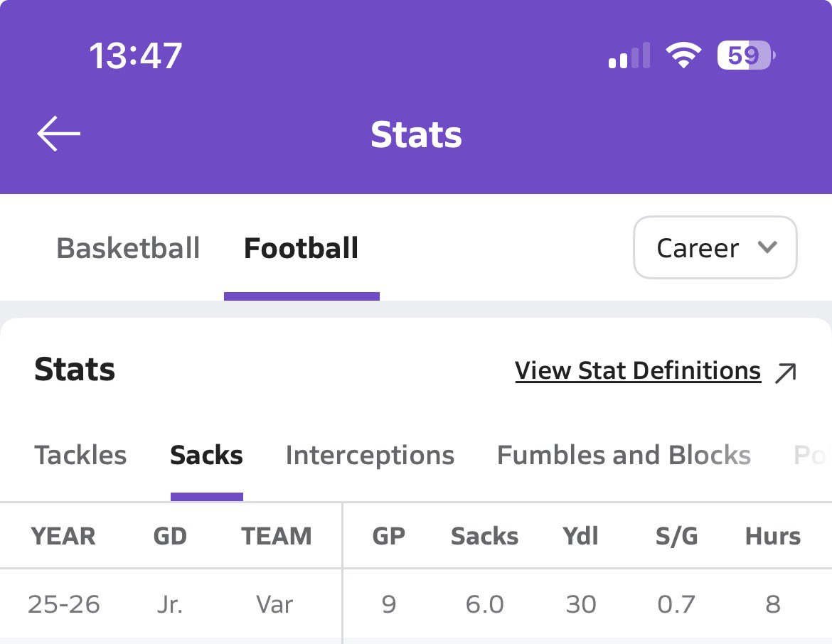Screen dimensions: 832x644
Task: Tap the back arrow icon
Action: (x=58, y=134)
